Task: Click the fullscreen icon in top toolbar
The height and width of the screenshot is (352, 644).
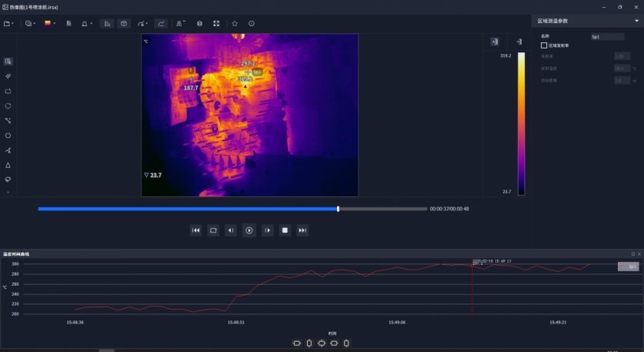Action: (216, 23)
